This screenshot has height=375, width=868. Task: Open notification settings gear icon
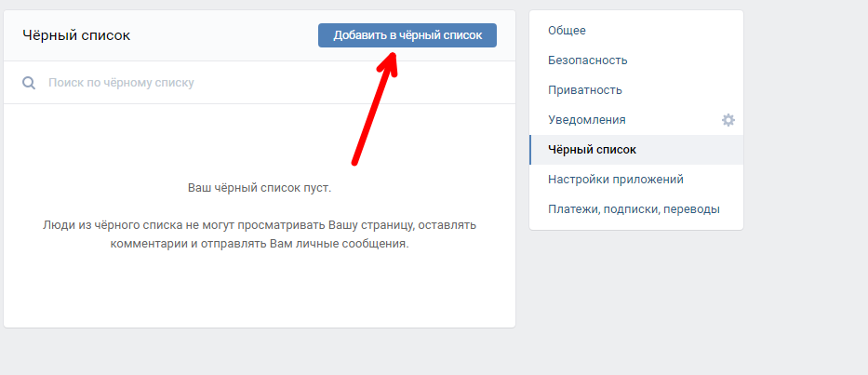point(728,120)
